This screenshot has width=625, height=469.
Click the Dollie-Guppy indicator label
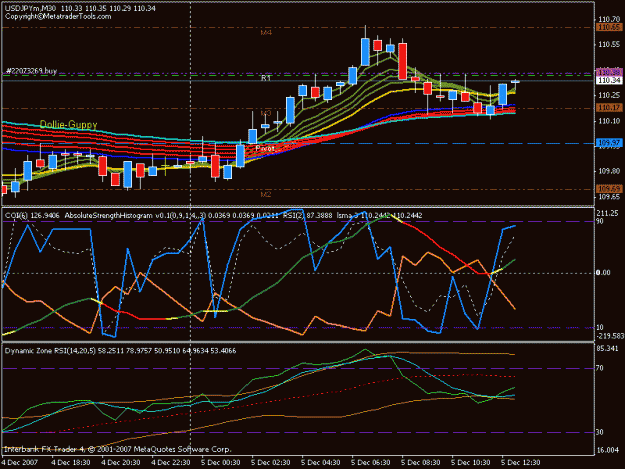(x=69, y=124)
